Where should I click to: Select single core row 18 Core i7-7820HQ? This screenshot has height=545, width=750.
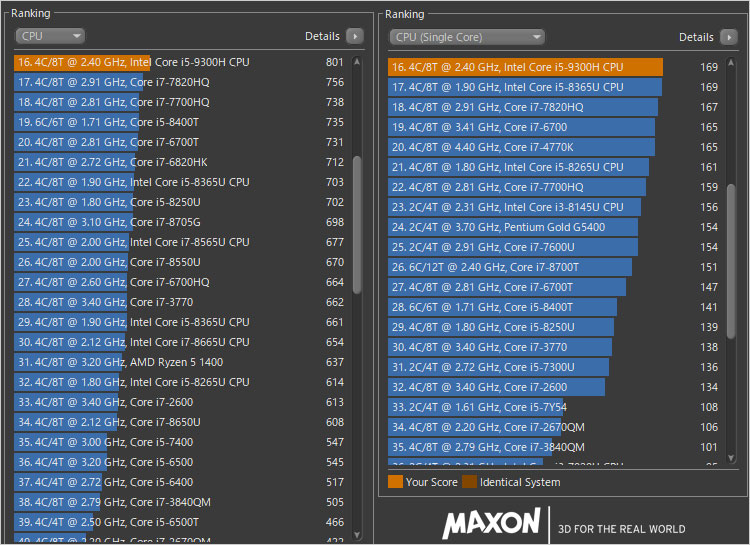pos(554,108)
